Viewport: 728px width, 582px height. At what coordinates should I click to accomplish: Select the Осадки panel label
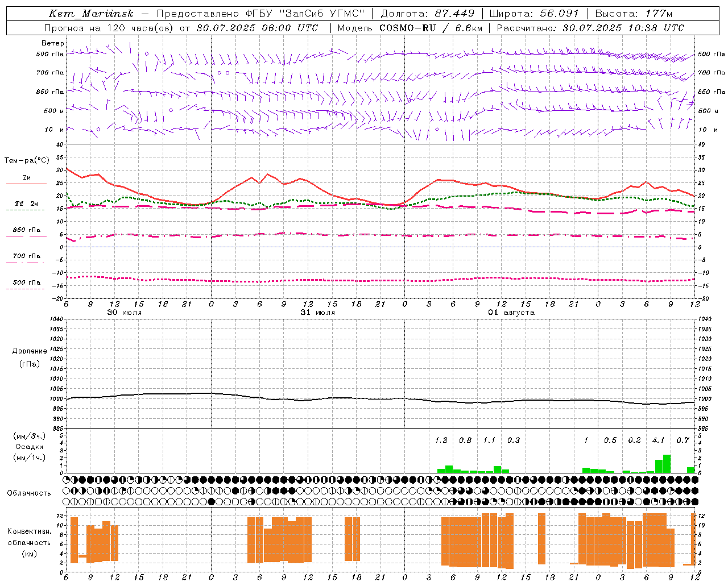[30, 447]
